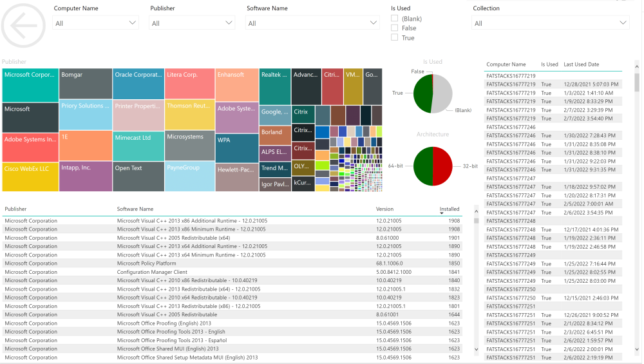This screenshot has height=364, width=644.
Task: Select the Trend Micro treemap tile
Action: click(x=275, y=169)
